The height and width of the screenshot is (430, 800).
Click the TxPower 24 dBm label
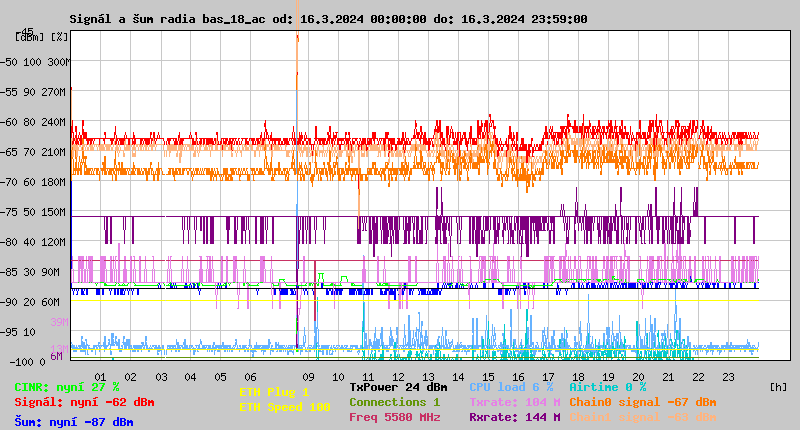[x=398, y=387]
